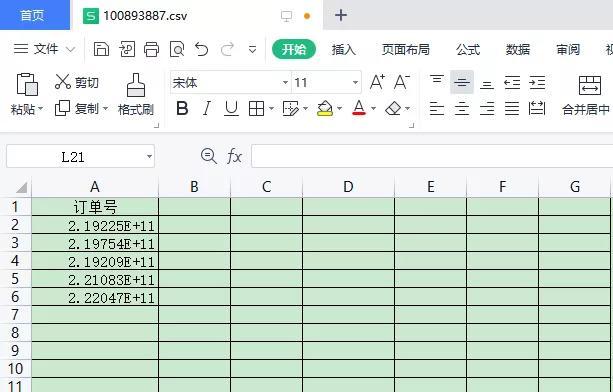Decrease font size with A-

pos(401,82)
